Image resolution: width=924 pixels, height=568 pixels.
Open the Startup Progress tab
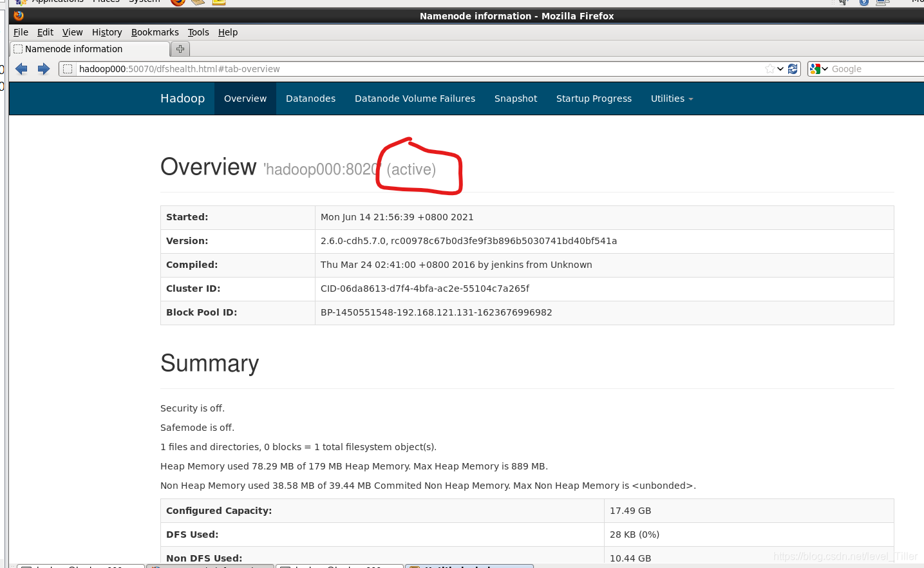coord(594,99)
